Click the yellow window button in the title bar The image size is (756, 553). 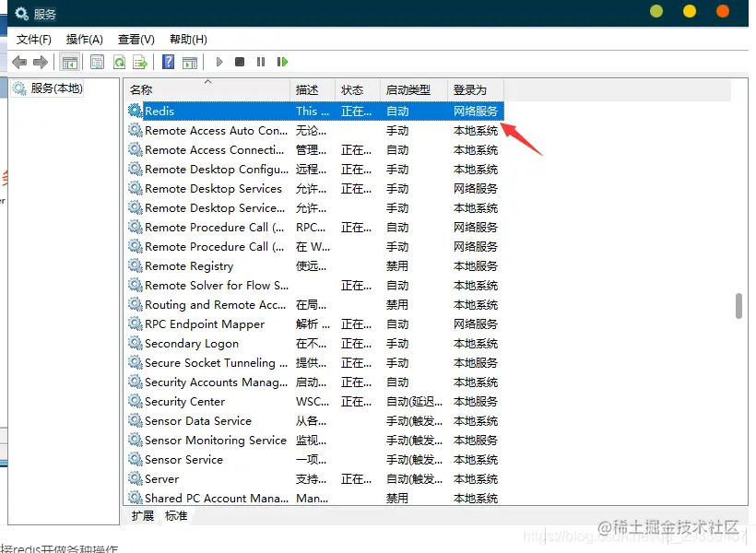(x=690, y=11)
